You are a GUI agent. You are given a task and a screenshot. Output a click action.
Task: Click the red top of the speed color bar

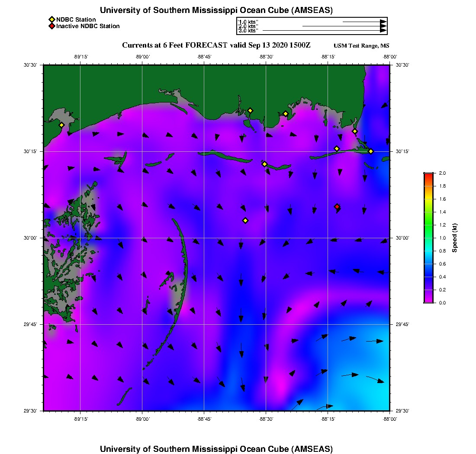[428, 175]
